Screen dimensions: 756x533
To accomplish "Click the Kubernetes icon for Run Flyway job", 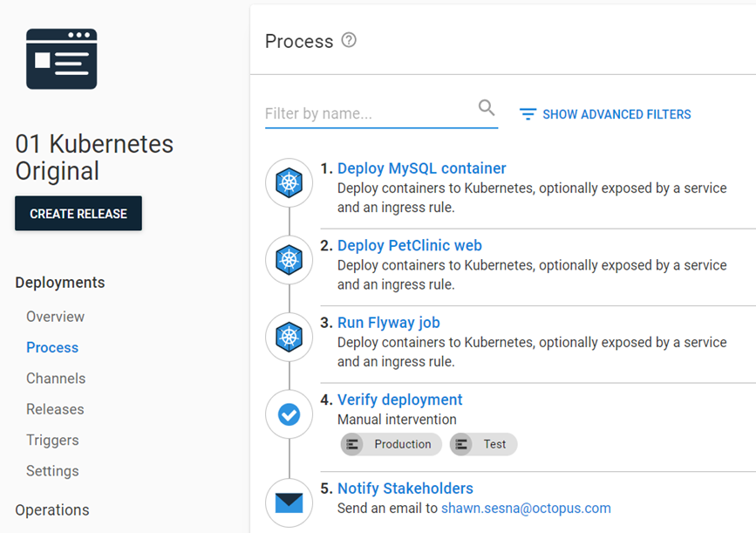I will tap(289, 337).
